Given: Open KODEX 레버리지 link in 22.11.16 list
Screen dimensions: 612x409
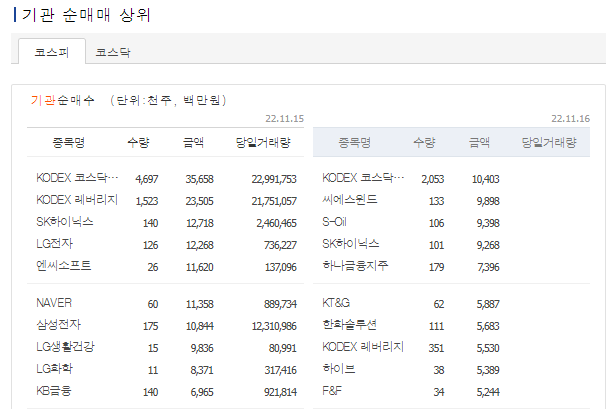Looking at the screenshot, I should [363, 347].
